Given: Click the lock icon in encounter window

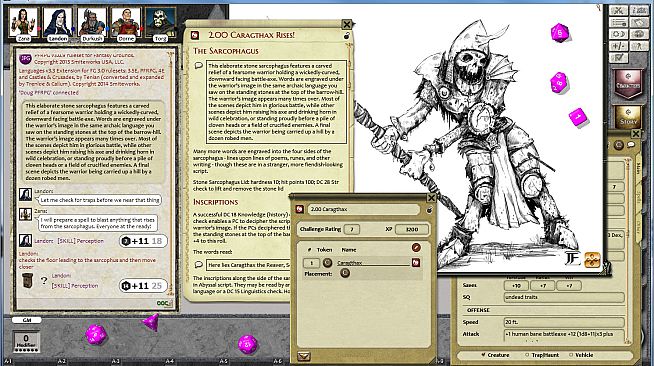Looking at the screenshot, I should point(429,210).
